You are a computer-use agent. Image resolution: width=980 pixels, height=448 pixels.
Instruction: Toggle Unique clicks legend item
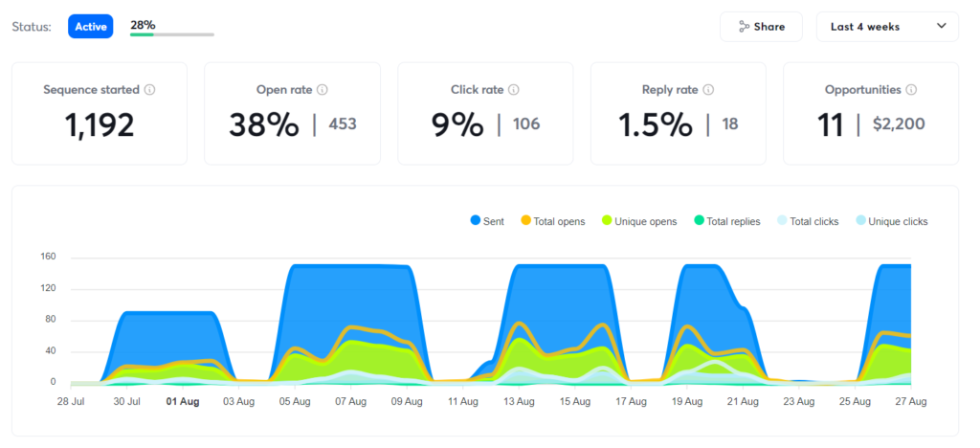[x=891, y=221]
